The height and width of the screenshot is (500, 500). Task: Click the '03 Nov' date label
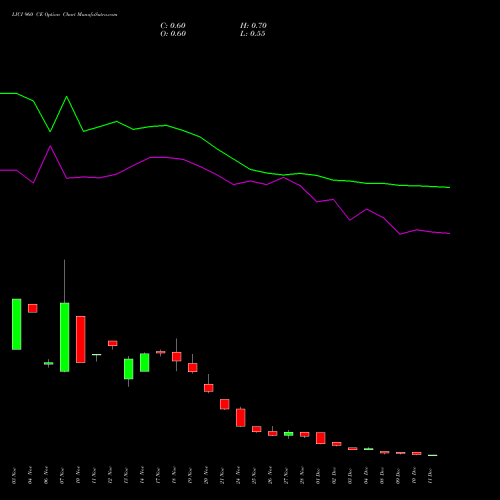(14, 476)
